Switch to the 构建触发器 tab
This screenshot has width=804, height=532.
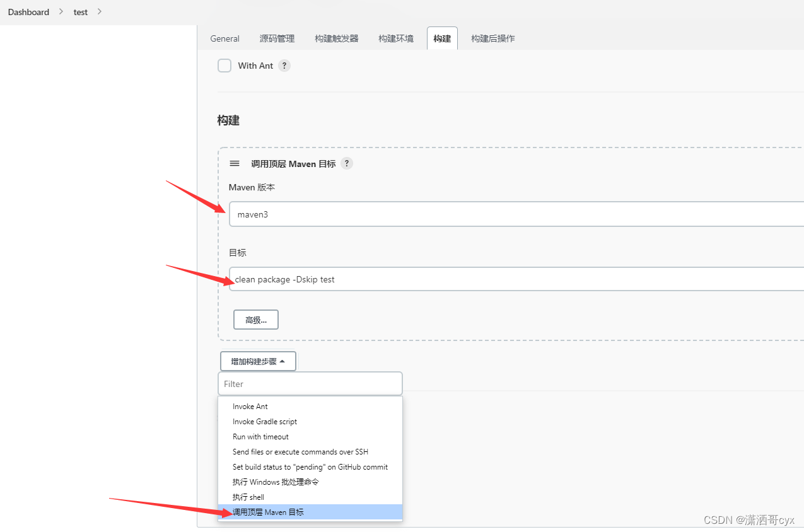point(337,38)
